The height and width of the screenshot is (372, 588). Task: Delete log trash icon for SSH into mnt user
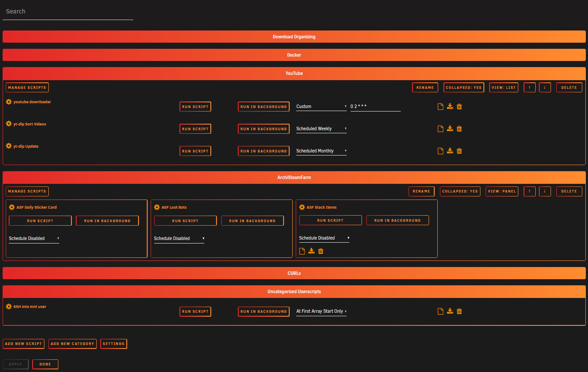459,311
